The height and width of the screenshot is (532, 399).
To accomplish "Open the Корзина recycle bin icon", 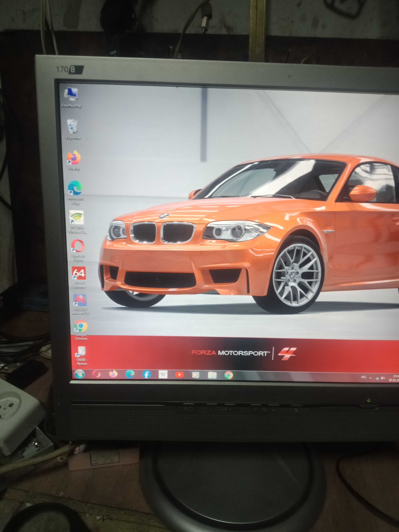I will [x=72, y=129].
